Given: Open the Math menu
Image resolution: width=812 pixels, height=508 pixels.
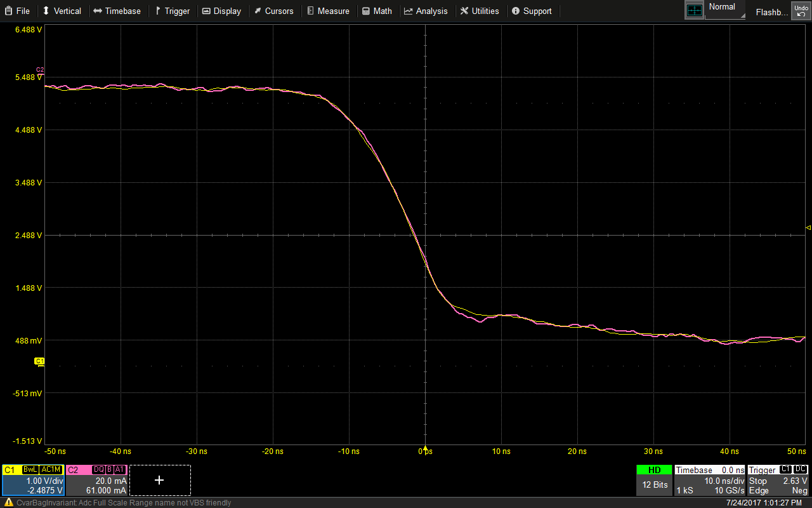Looking at the screenshot, I should [x=377, y=11].
